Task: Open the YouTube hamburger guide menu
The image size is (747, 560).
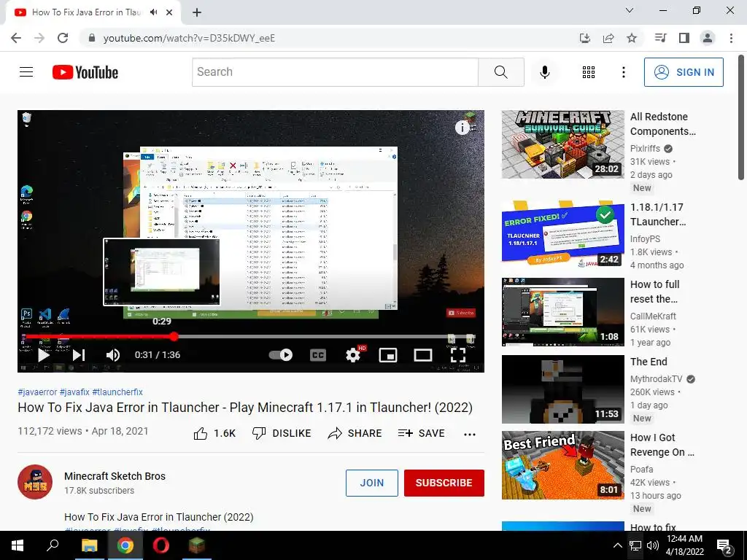Action: (26, 72)
